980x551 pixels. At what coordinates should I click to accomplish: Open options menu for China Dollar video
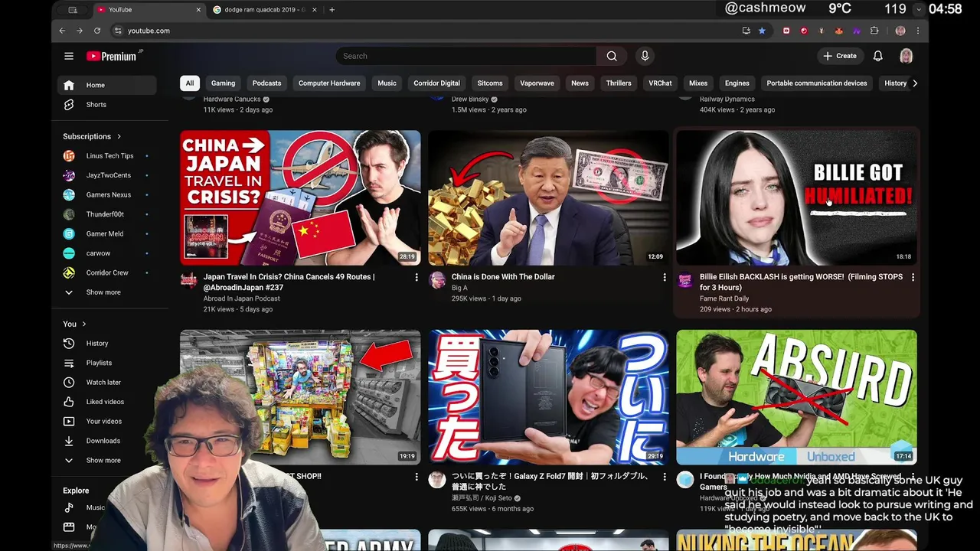click(x=665, y=277)
